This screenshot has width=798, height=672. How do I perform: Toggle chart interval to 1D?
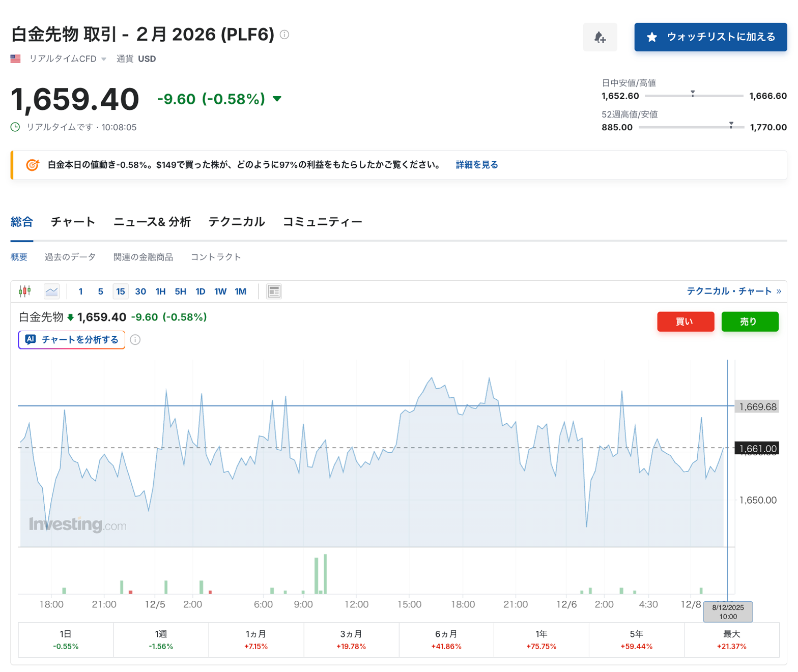pyautogui.click(x=200, y=291)
